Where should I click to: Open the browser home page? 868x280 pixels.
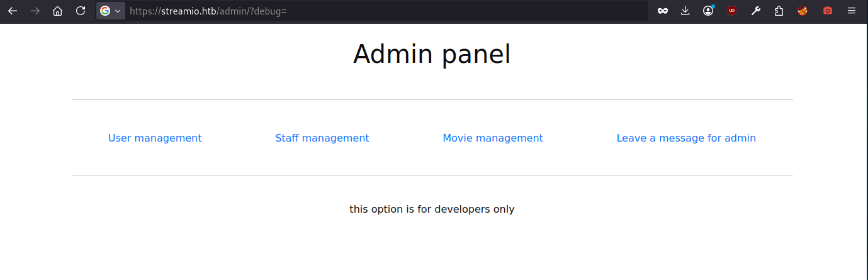pyautogui.click(x=58, y=11)
